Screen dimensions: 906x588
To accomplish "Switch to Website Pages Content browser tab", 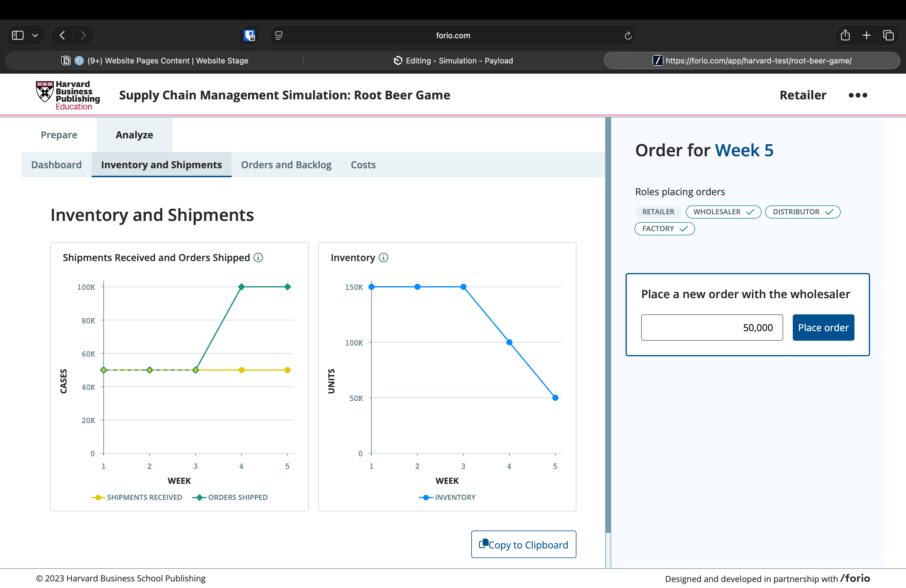I will (155, 60).
